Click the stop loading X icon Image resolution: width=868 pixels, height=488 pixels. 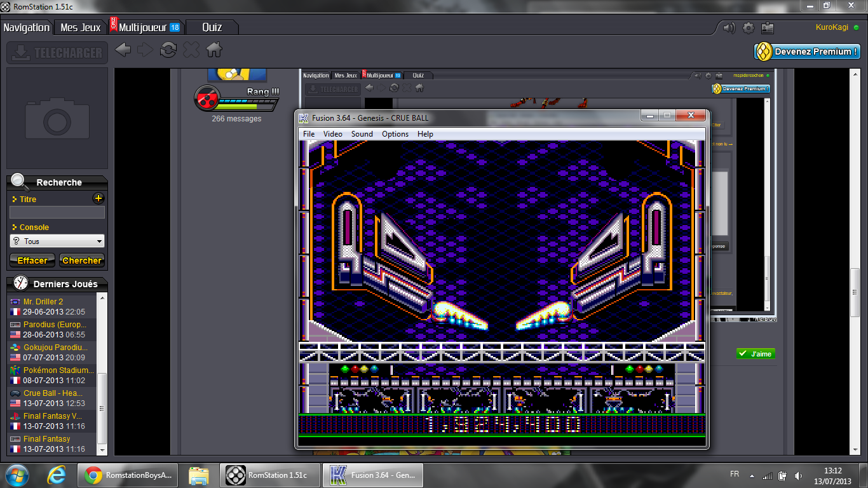click(x=191, y=49)
